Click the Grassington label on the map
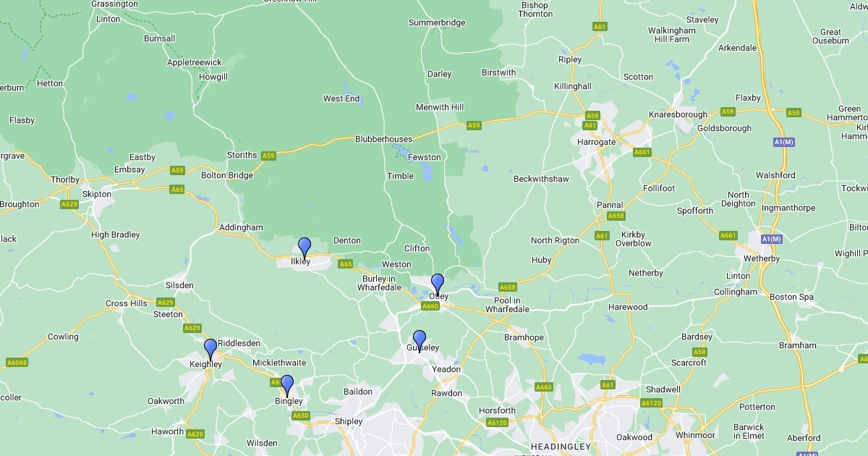This screenshot has width=868, height=456. pyautogui.click(x=114, y=4)
